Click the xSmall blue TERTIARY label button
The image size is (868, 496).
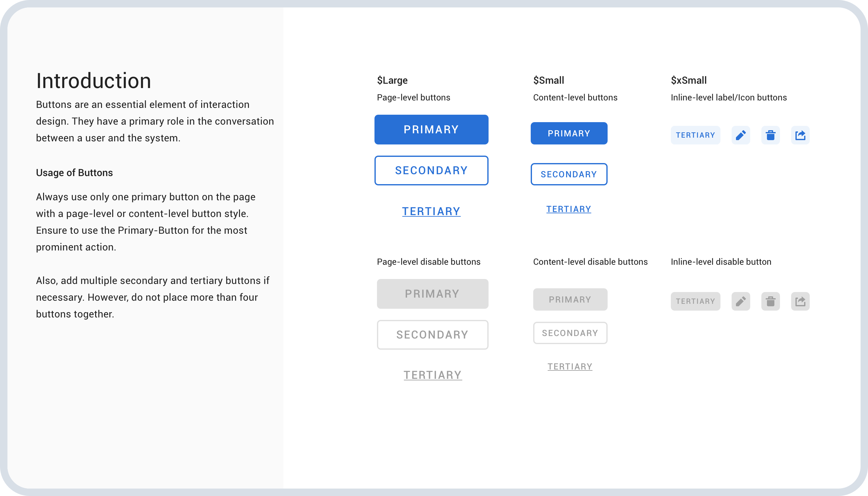coord(695,135)
